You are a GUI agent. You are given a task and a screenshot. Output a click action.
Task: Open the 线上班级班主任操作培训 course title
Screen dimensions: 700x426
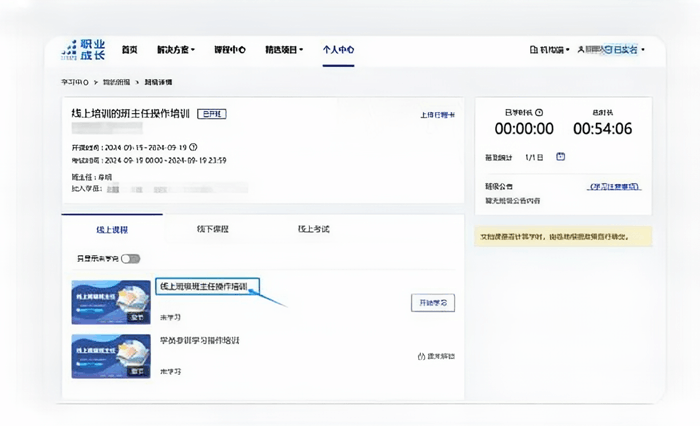point(204,286)
